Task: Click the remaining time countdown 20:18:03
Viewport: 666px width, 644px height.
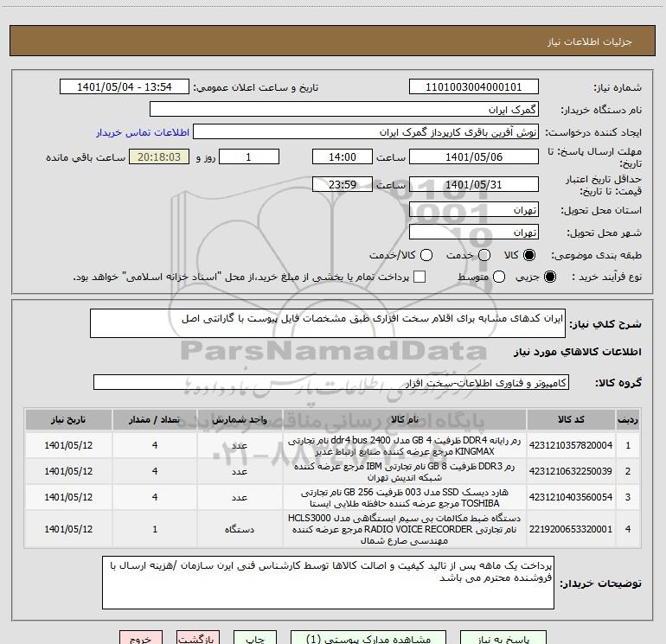Action: click(x=159, y=156)
